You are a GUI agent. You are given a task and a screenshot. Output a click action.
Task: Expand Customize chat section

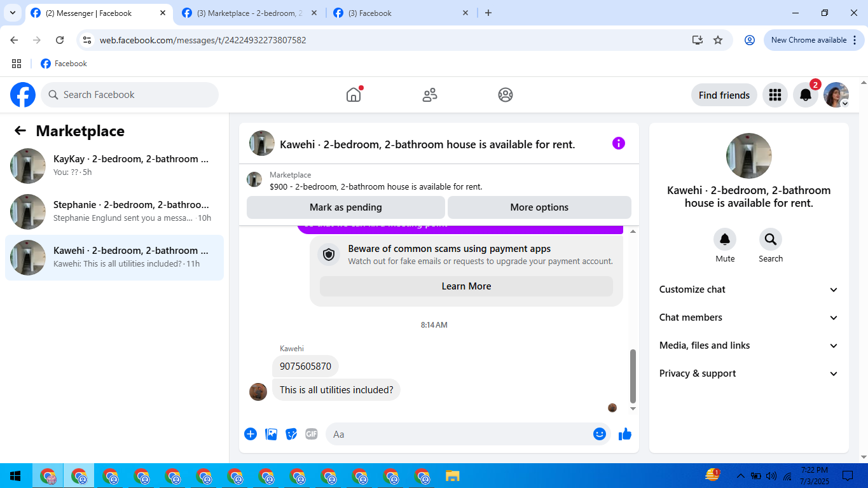(x=749, y=289)
